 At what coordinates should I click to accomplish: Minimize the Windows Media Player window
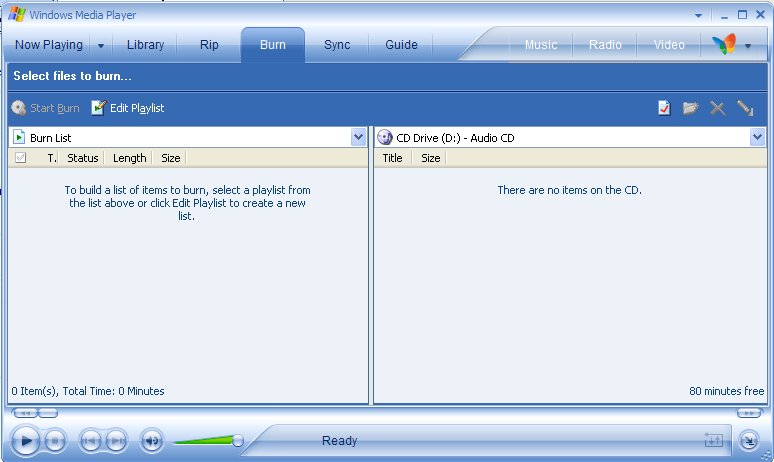[x=724, y=15]
